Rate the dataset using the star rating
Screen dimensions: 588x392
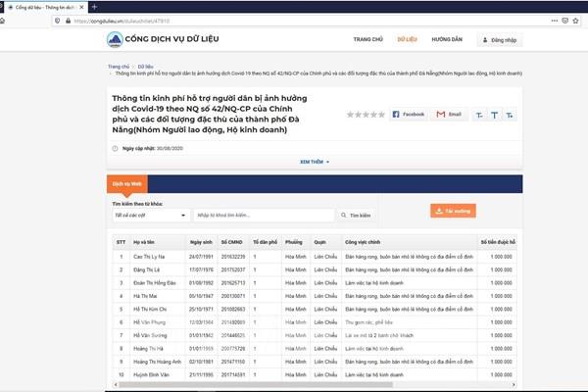365,115
